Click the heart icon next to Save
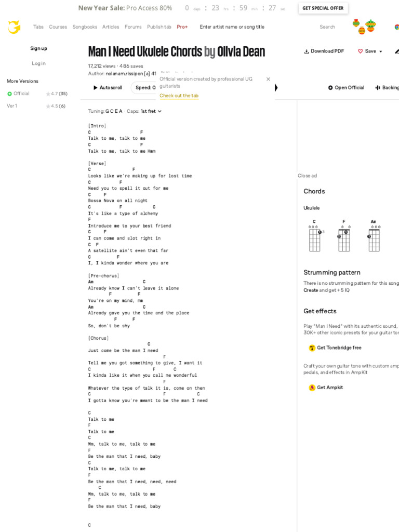The height and width of the screenshot is (532, 399). [361, 51]
